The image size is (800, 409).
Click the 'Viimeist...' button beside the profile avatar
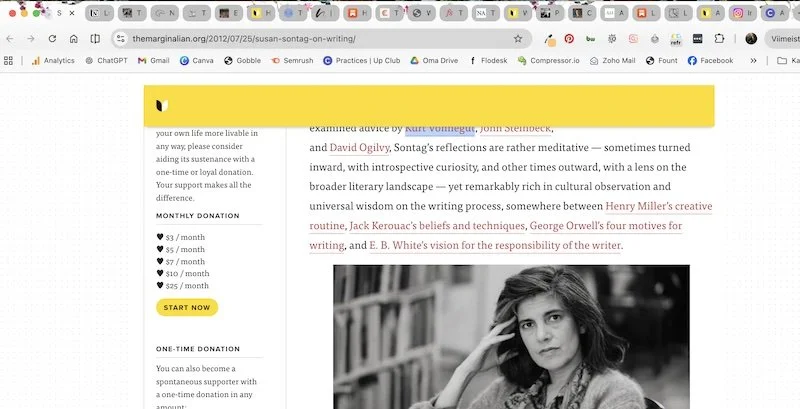coord(784,39)
